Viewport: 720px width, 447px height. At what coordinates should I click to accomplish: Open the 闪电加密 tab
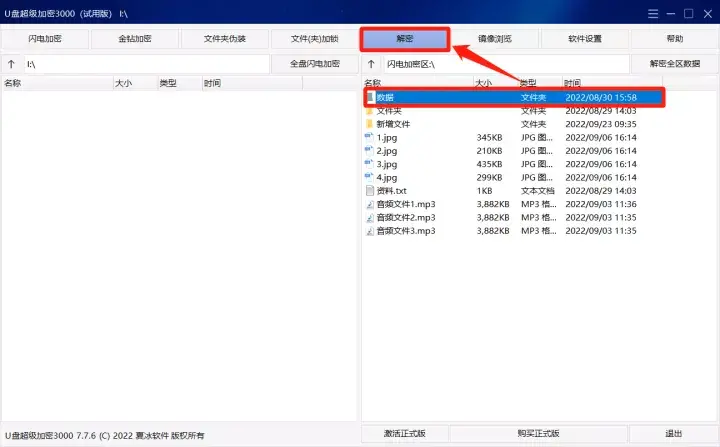pyautogui.click(x=45, y=39)
